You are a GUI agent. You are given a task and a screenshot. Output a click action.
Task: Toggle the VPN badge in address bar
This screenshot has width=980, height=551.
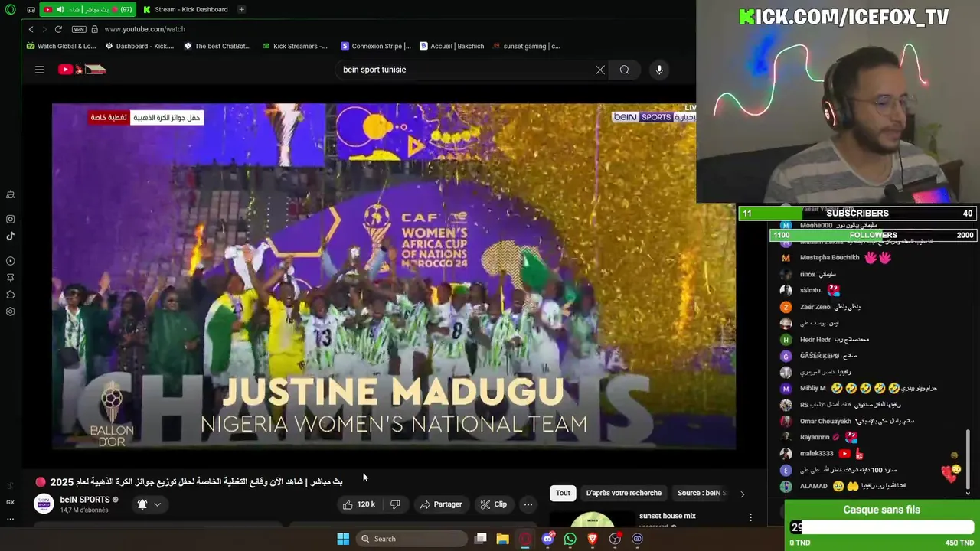tap(79, 29)
